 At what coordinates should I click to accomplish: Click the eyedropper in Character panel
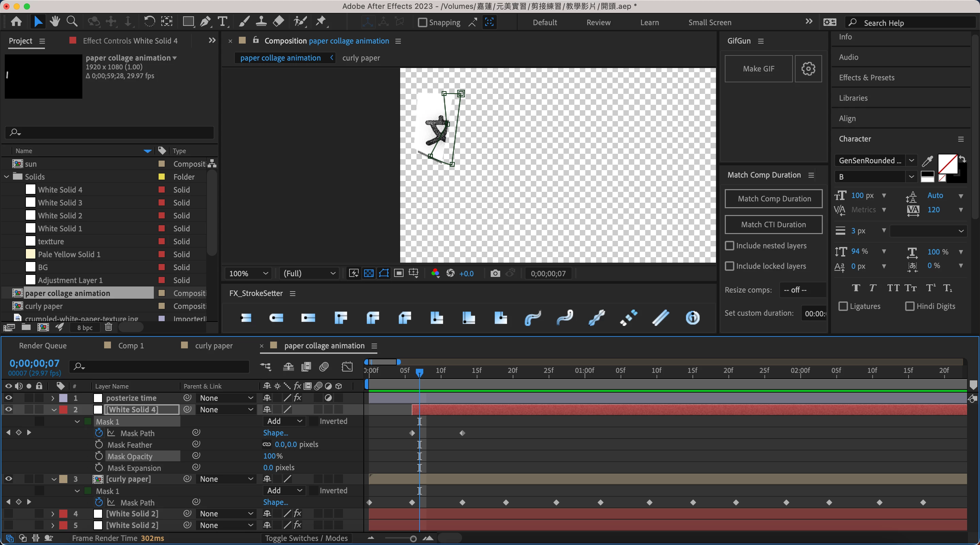[x=927, y=161]
